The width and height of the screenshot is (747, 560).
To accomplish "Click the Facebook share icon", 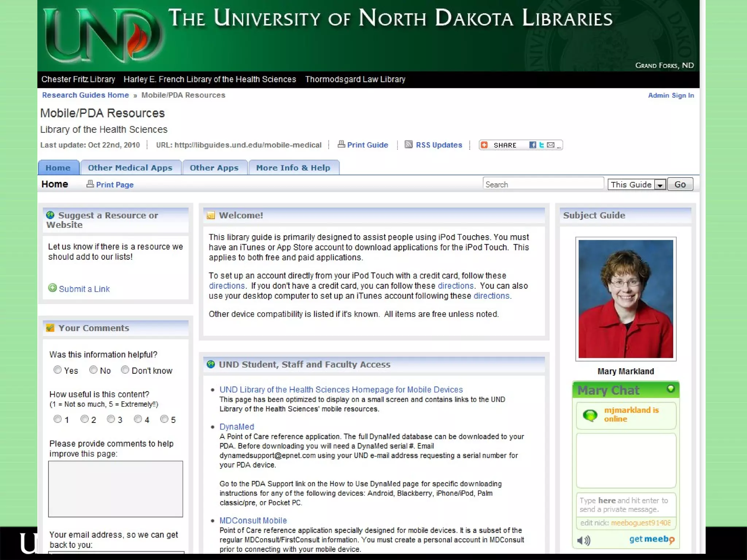I will point(533,145).
